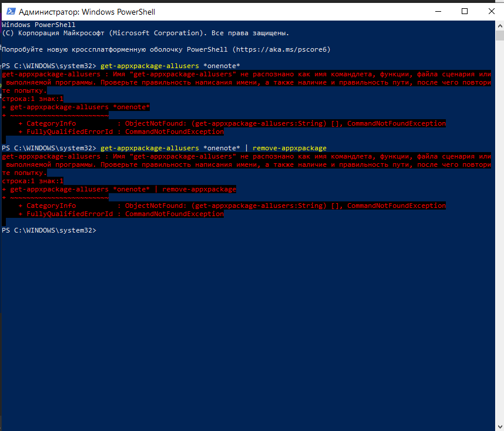
Task: Click 'remove-appxpackage' in the yellow command line
Action: (x=289, y=148)
